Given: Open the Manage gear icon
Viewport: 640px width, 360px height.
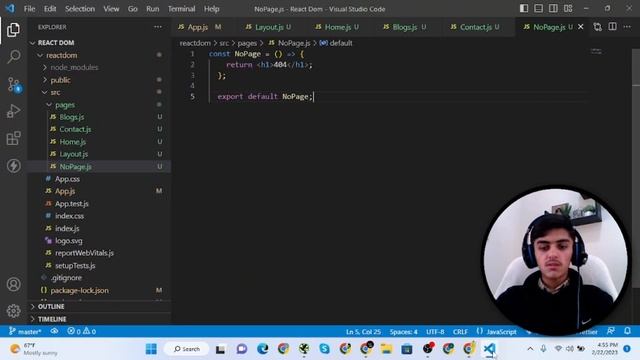Looking at the screenshot, I should pos(13,311).
